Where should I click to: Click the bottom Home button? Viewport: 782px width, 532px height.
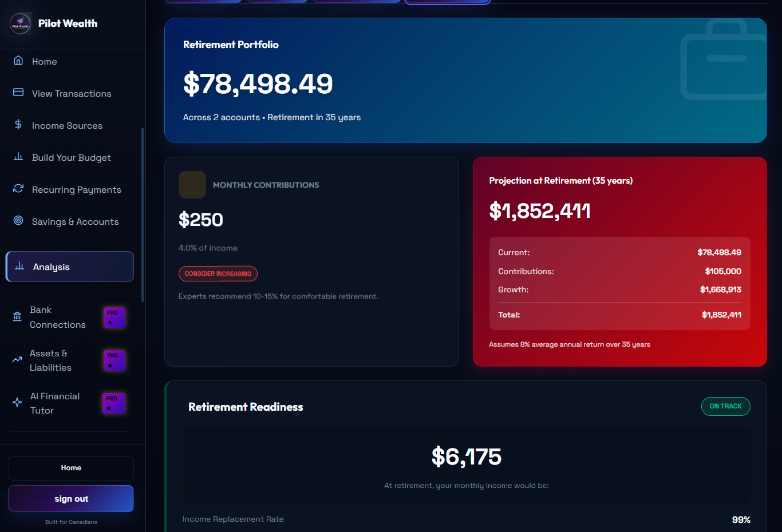tap(71, 468)
